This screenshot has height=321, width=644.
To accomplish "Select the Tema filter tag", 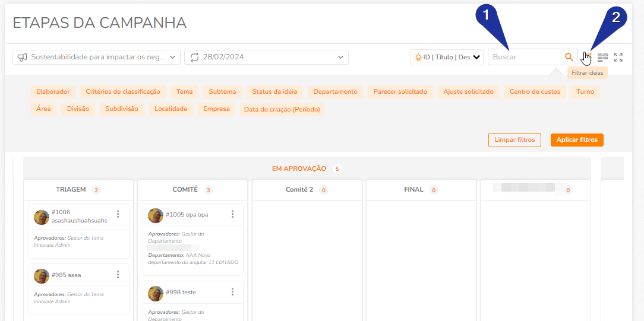I will (x=184, y=91).
